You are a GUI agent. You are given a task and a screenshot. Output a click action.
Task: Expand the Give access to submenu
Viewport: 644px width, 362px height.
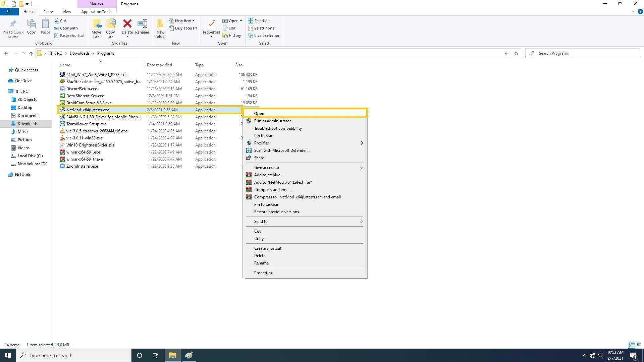coord(362,168)
